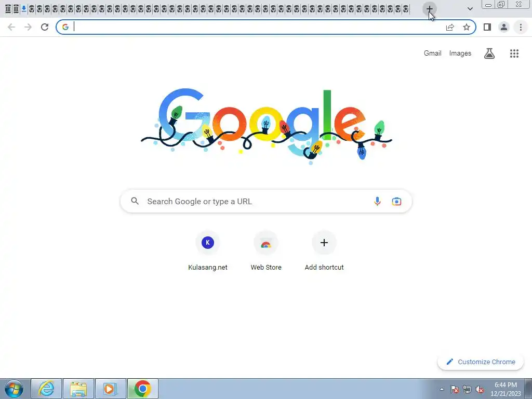Click the Customize Chrome button

(481, 362)
